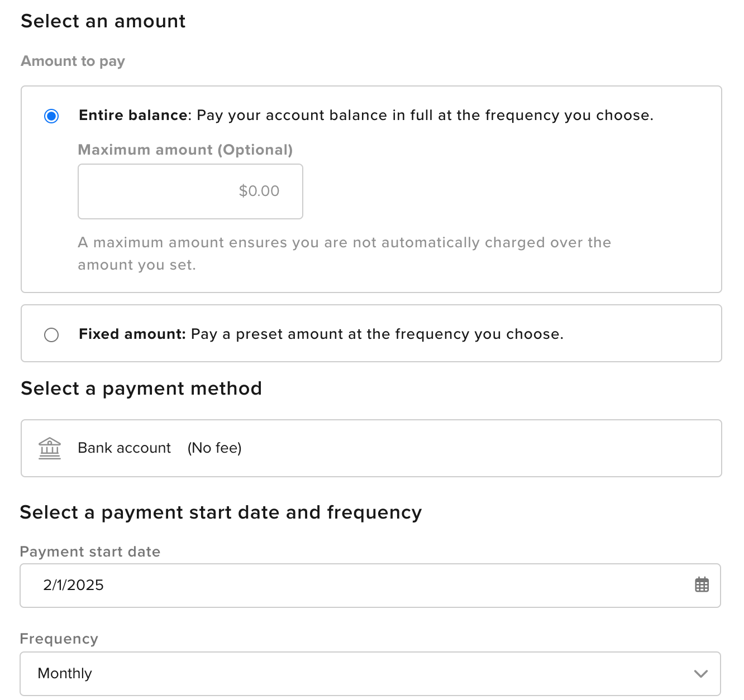Click the (No fee) label

[214, 448]
